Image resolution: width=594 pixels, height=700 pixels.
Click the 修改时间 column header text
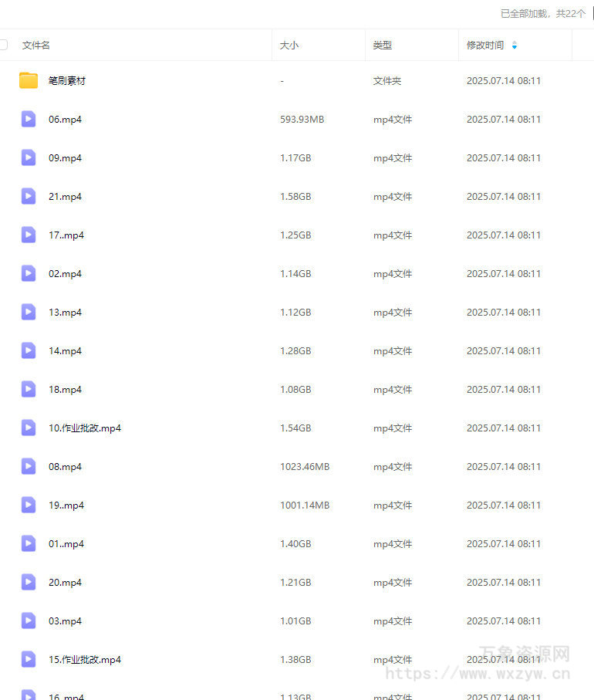(x=484, y=46)
